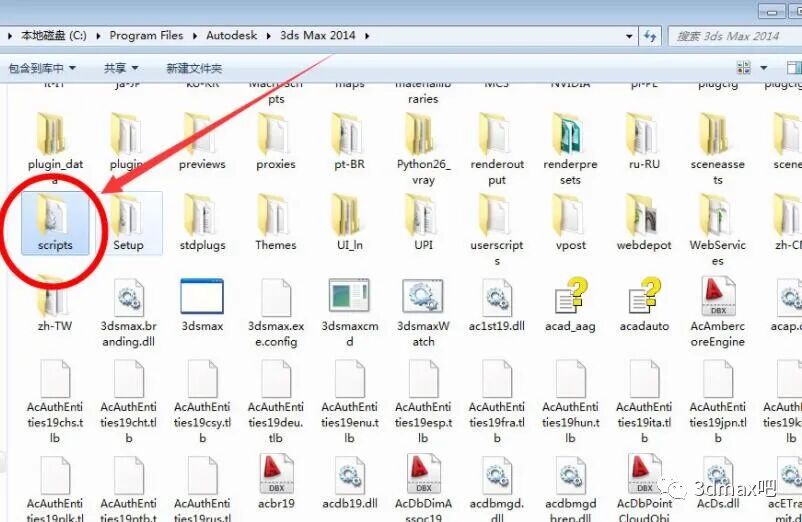Viewport: 802px width, 522px height.
Task: Navigate to 本地磁盘 (C:) in address bar
Action: [x=54, y=35]
